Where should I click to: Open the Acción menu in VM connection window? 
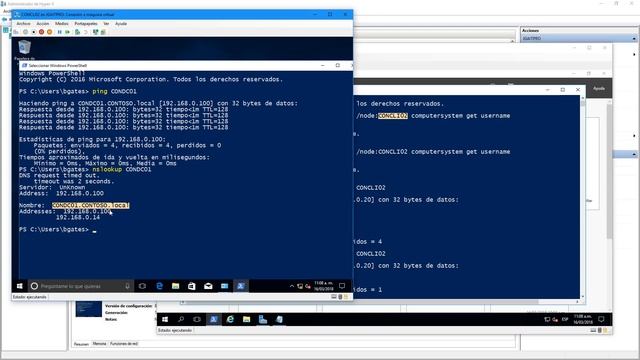tap(43, 24)
